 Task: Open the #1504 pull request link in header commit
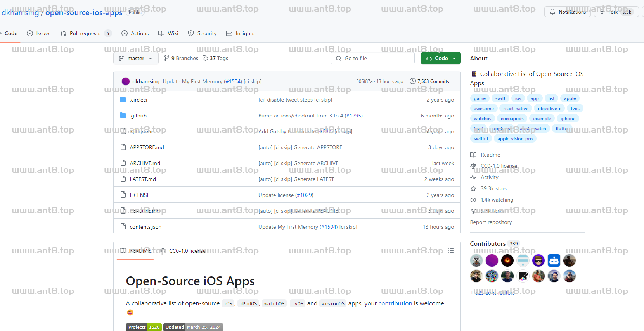point(233,81)
